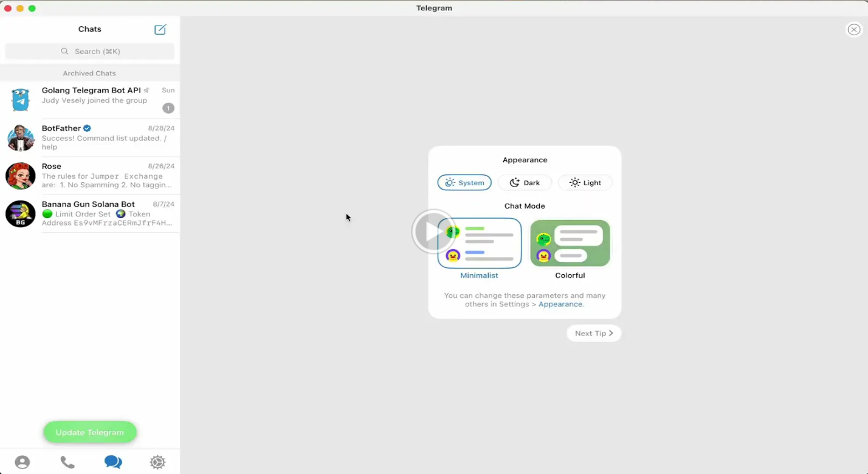Click the 8/7/24 date on Banana Gun
Viewport: 868px width, 474px height.
tap(163, 204)
